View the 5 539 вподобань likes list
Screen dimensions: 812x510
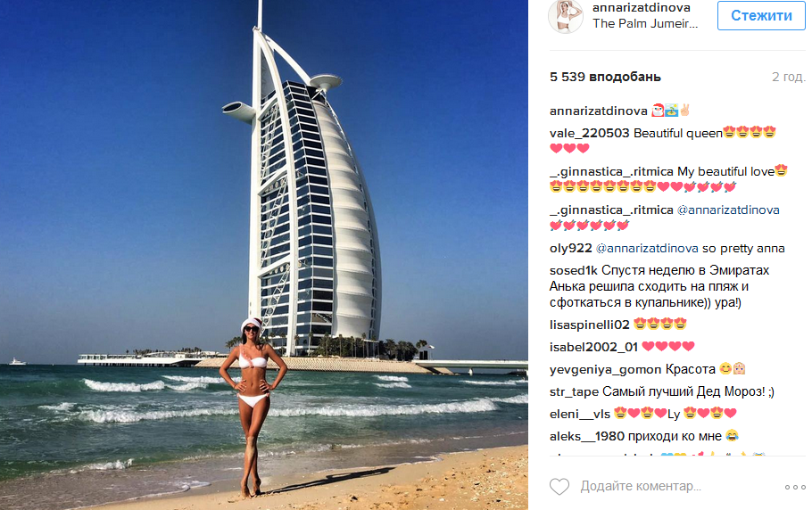coord(605,77)
